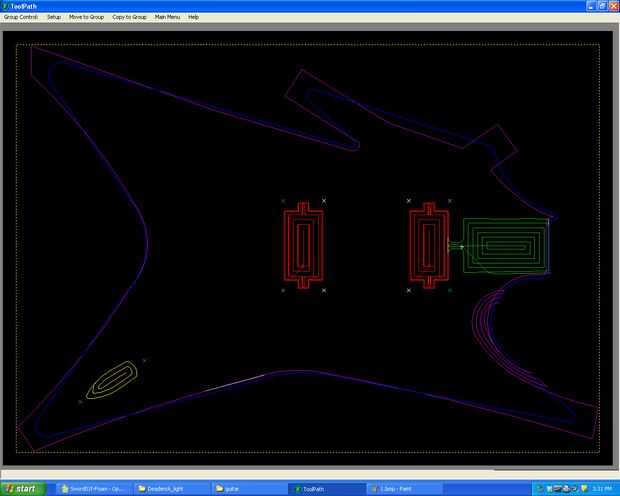Select the yellow oval pocket toolpath
This screenshot has width=620, height=496.
click(112, 380)
